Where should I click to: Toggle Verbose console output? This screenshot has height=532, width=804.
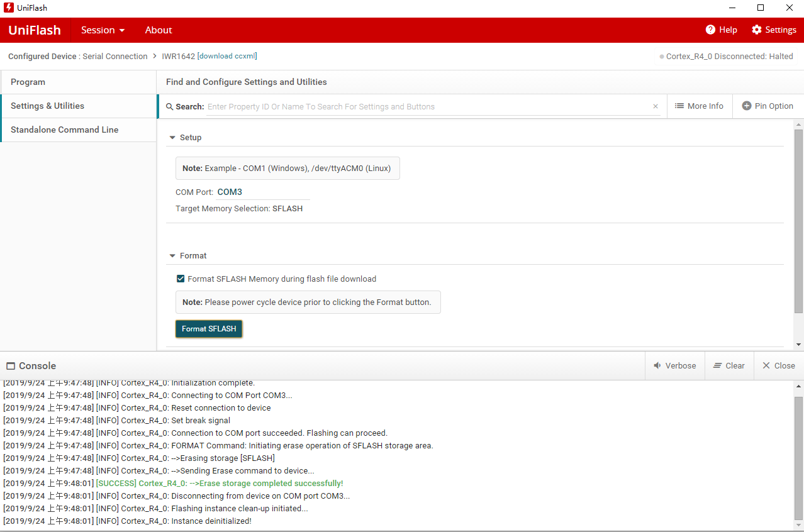click(x=674, y=365)
